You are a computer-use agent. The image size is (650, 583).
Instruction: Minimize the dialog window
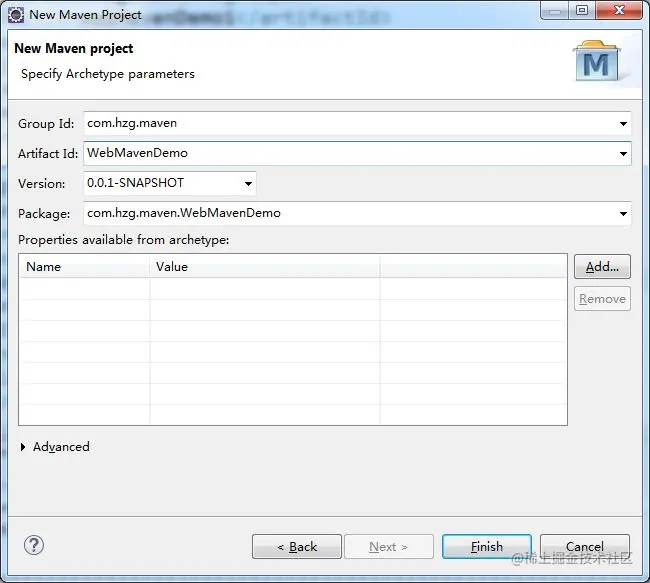(x=555, y=10)
